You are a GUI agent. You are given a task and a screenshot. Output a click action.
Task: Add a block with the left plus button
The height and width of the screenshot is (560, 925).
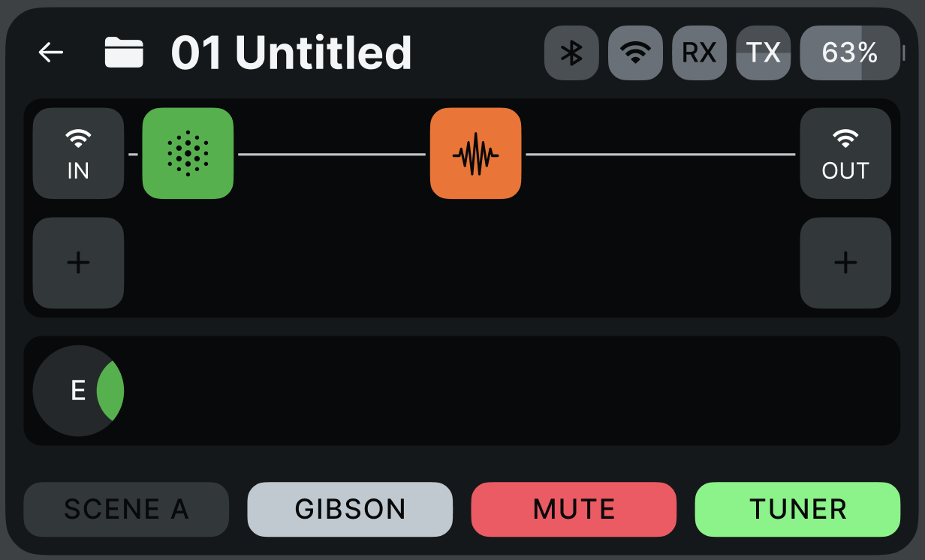78,263
